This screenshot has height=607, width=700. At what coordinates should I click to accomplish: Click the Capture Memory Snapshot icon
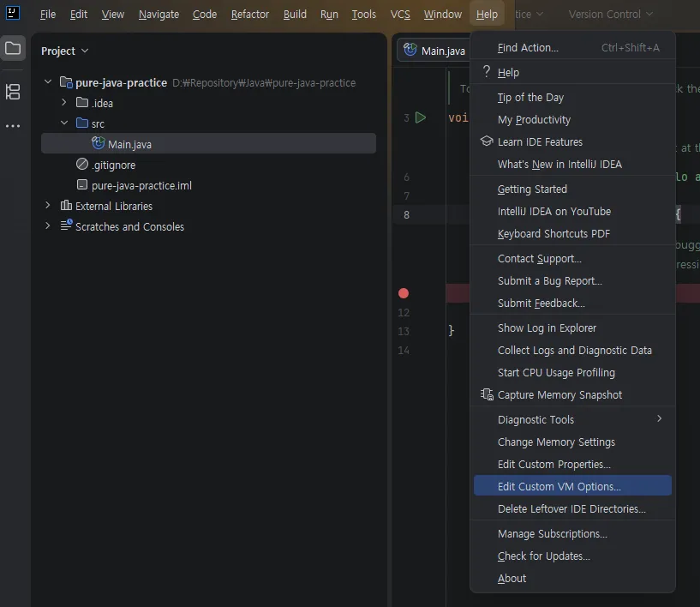point(487,394)
